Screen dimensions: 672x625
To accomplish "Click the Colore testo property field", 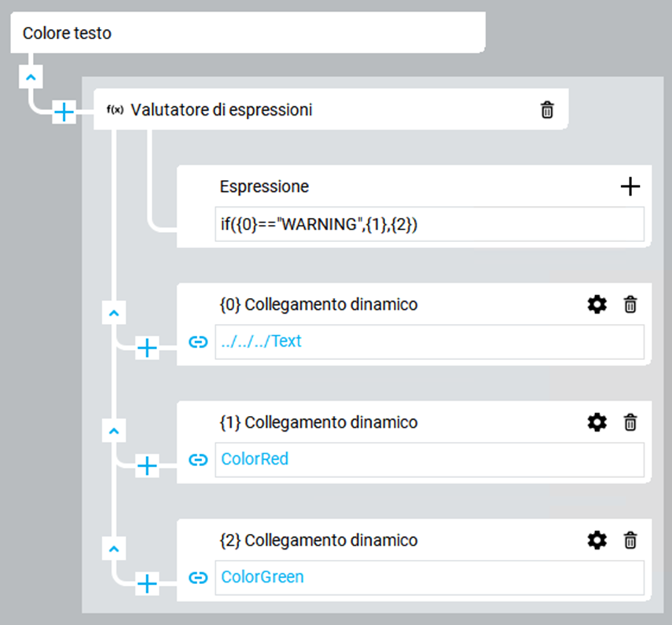I will click(x=248, y=34).
